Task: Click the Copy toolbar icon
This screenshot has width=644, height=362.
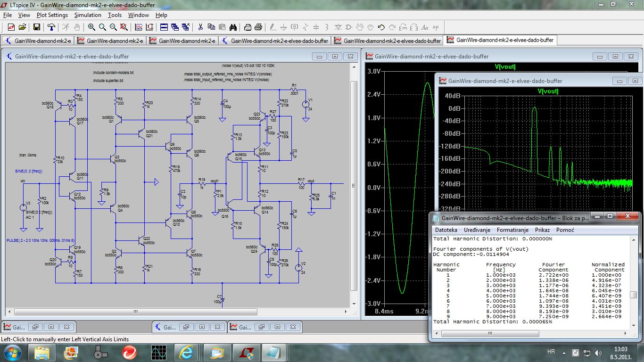Action: pyautogui.click(x=211, y=27)
